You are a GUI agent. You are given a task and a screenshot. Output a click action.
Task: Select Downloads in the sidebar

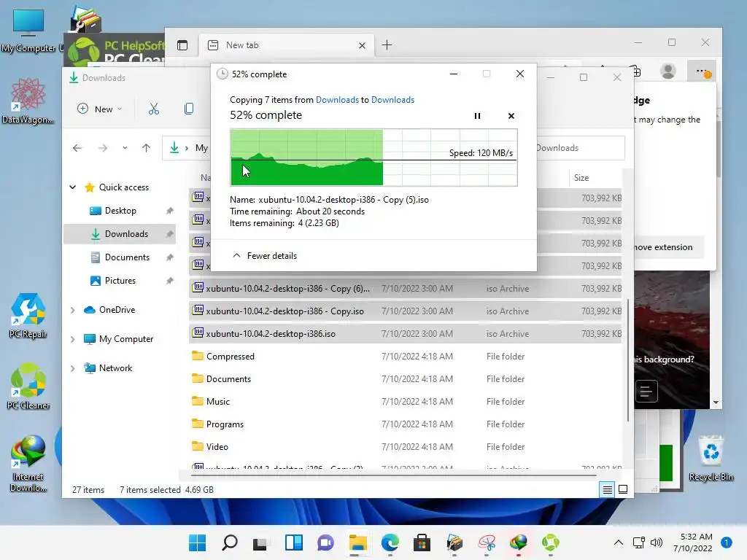(x=120, y=234)
